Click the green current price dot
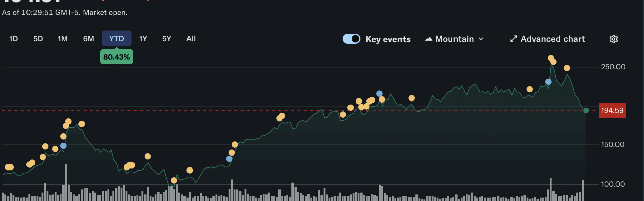This screenshot has height=201, width=644. pyautogui.click(x=586, y=111)
